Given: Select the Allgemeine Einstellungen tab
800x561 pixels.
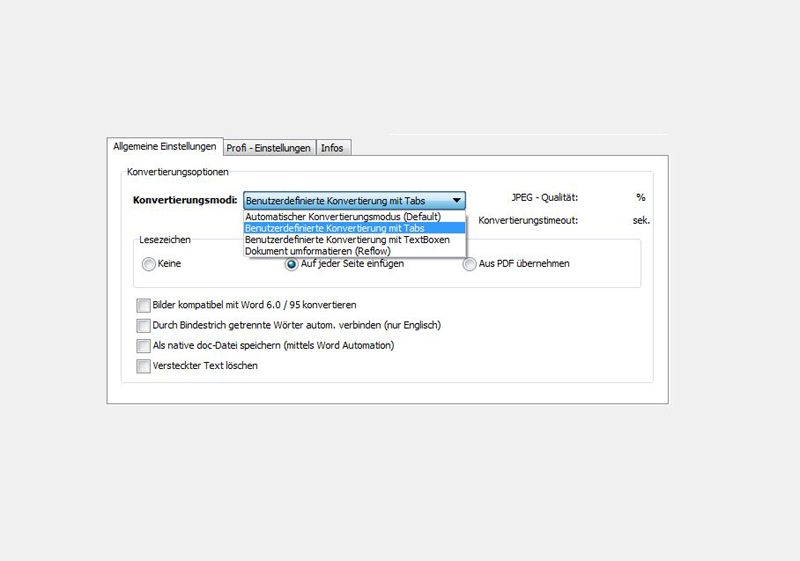Looking at the screenshot, I should pyautogui.click(x=165, y=146).
